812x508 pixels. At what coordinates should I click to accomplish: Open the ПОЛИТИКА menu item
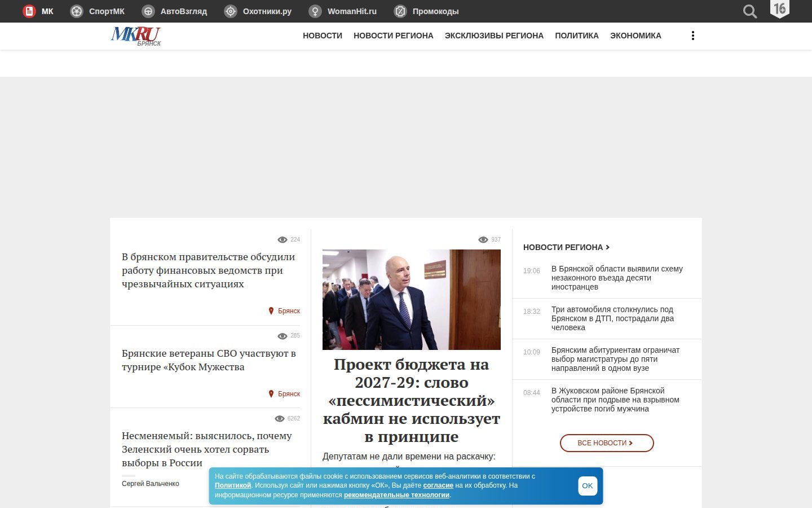[577, 36]
